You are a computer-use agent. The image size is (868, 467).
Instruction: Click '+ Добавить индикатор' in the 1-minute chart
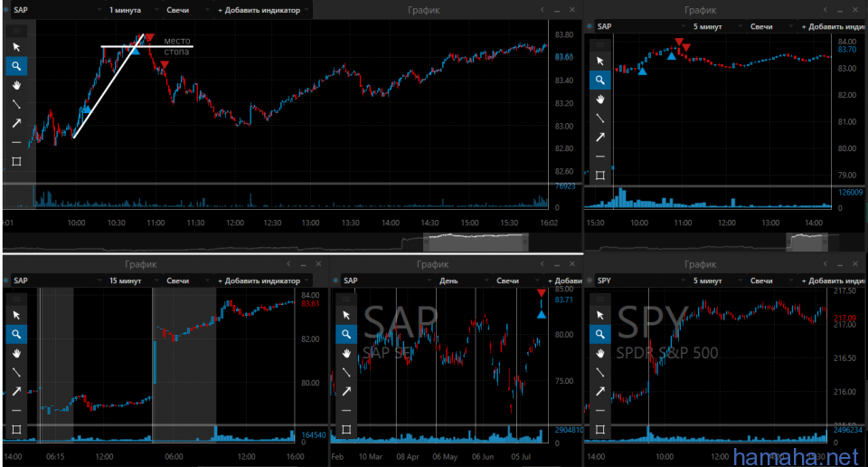263,10
